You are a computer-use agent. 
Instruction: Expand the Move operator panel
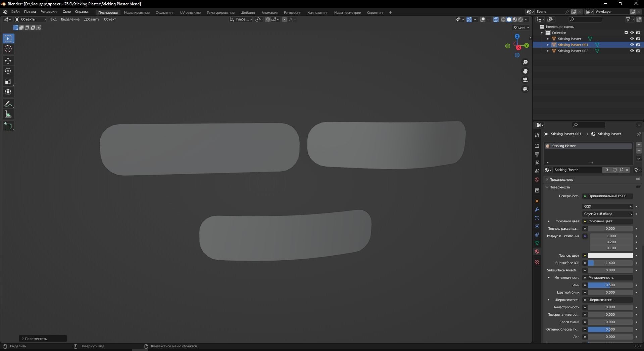pos(43,339)
